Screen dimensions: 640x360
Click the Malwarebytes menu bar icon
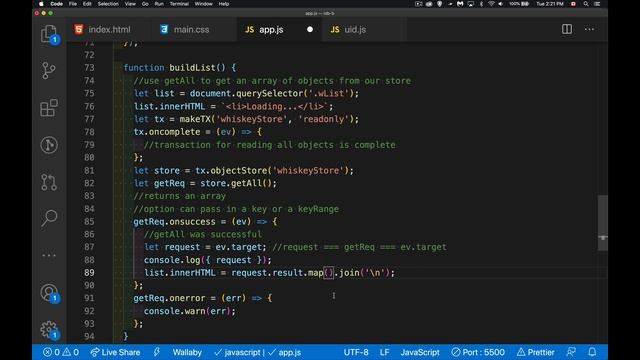click(460, 4)
